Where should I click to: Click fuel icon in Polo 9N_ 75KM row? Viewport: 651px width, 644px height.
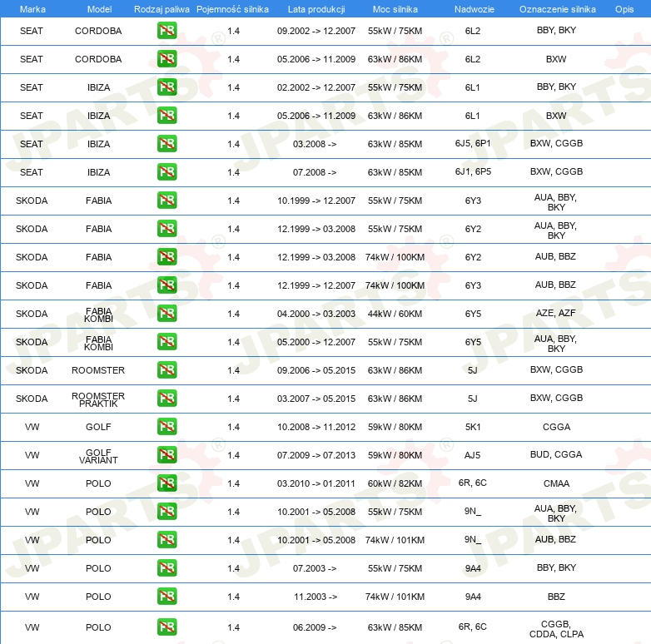[x=166, y=511]
